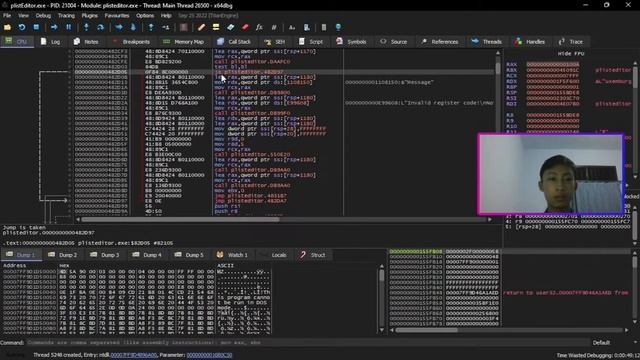640x360 pixels.
Task: Click the Hide FPU button
Action: pos(571,53)
